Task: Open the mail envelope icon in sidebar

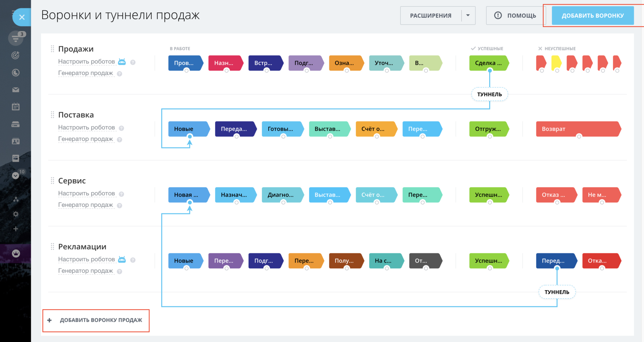Action: (16, 90)
